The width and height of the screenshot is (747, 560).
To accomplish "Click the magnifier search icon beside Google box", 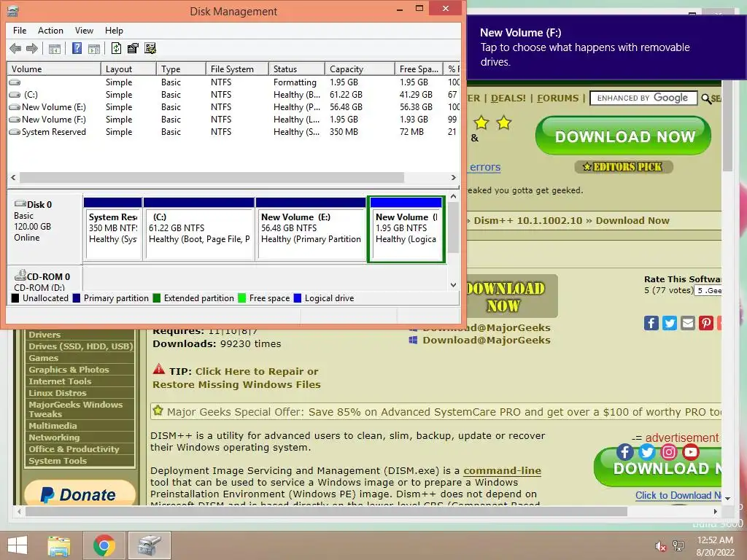I will point(706,98).
